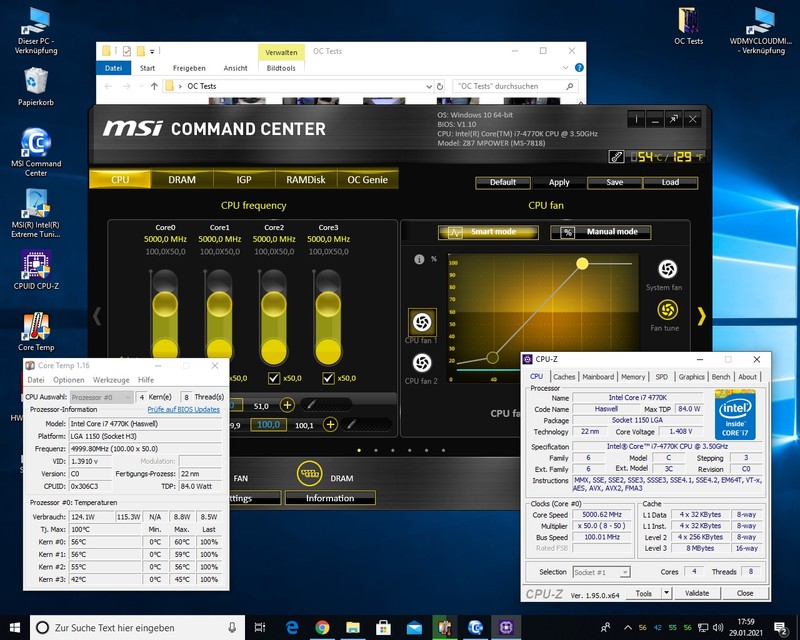Image resolution: width=800 pixels, height=640 pixels.
Task: Open the Fan tune function
Action: click(667, 310)
